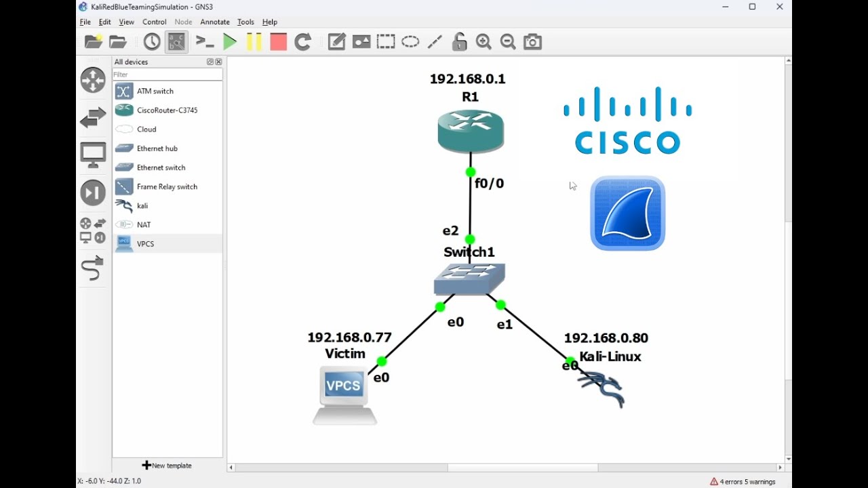Screen dimensions: 868x488
Task: Close the All devices panel
Action: [x=218, y=62]
